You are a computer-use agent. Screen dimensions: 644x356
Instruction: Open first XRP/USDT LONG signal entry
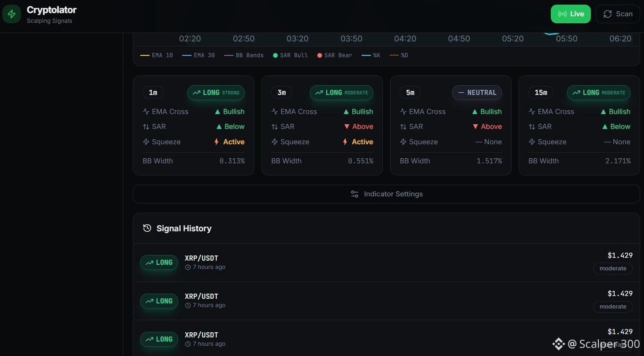[386, 262]
